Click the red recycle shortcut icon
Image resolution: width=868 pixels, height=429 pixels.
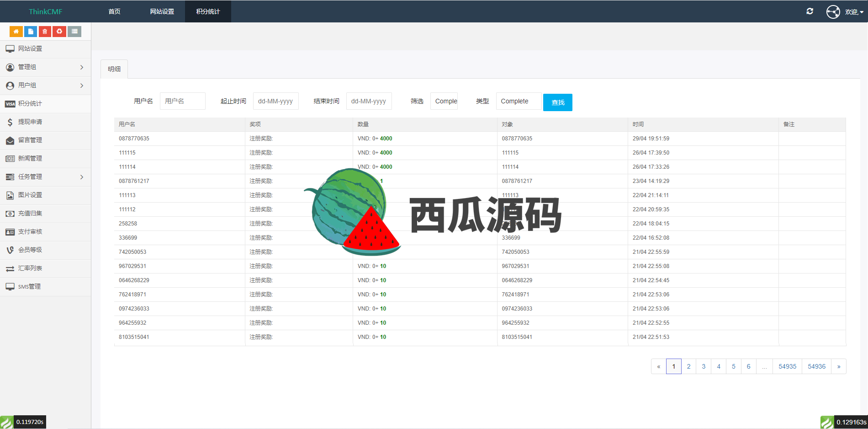coord(59,32)
